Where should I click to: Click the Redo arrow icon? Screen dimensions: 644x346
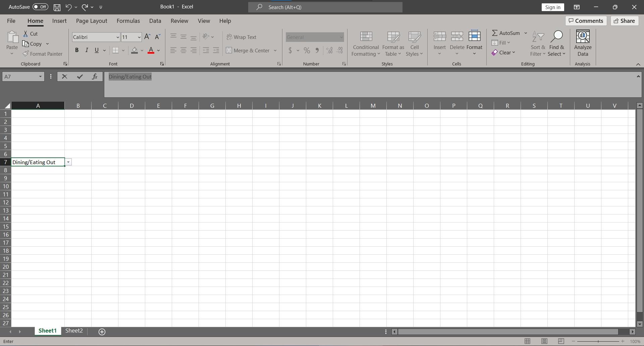tap(85, 7)
